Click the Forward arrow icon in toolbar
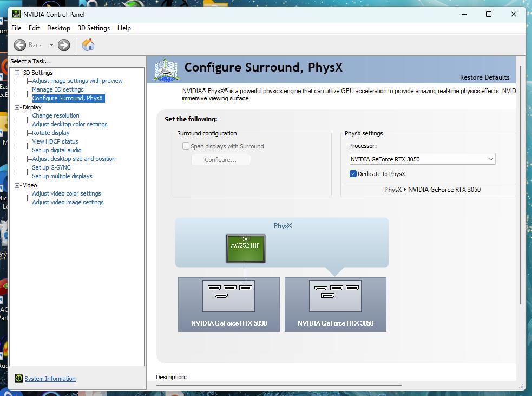 tap(64, 45)
